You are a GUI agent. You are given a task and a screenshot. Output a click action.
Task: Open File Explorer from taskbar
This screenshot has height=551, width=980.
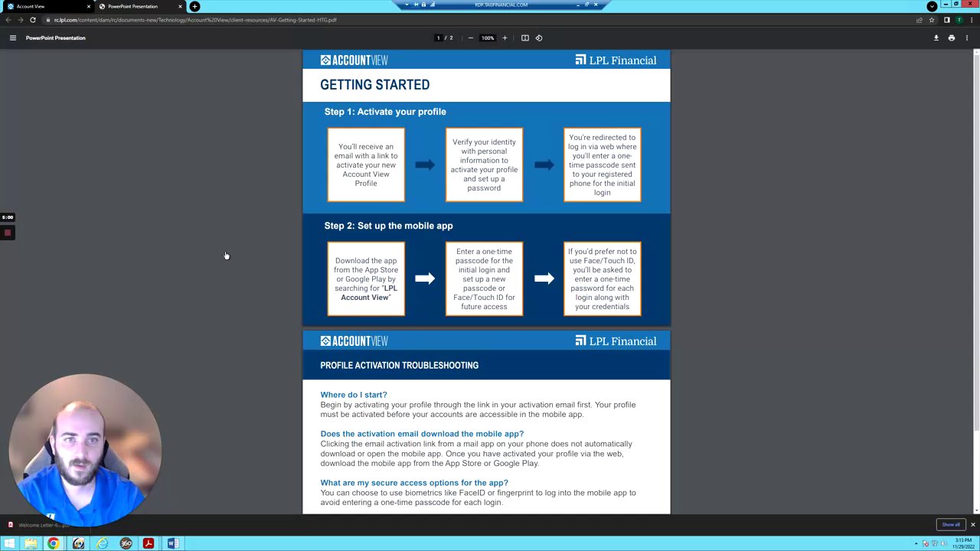tap(31, 543)
